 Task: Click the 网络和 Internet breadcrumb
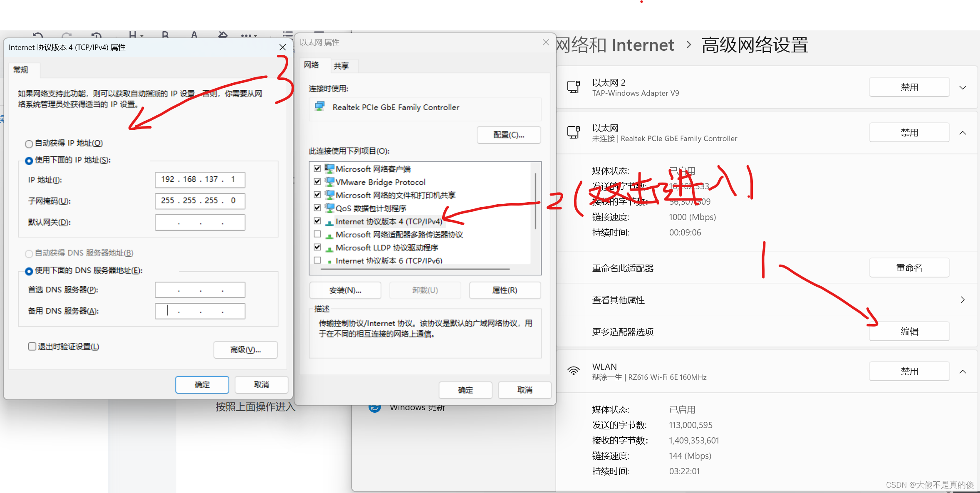coord(615,45)
